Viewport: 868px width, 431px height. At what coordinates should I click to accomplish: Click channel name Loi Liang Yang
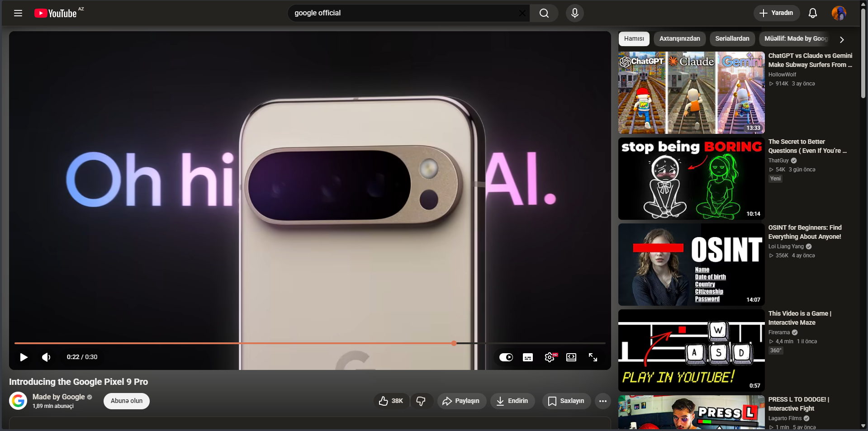tap(786, 246)
